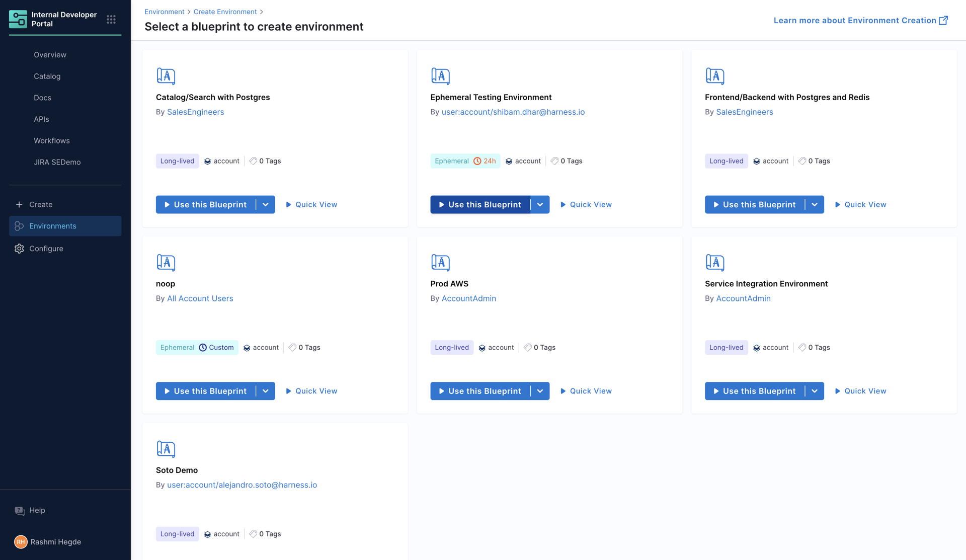Click Environment in the breadcrumb

click(165, 12)
